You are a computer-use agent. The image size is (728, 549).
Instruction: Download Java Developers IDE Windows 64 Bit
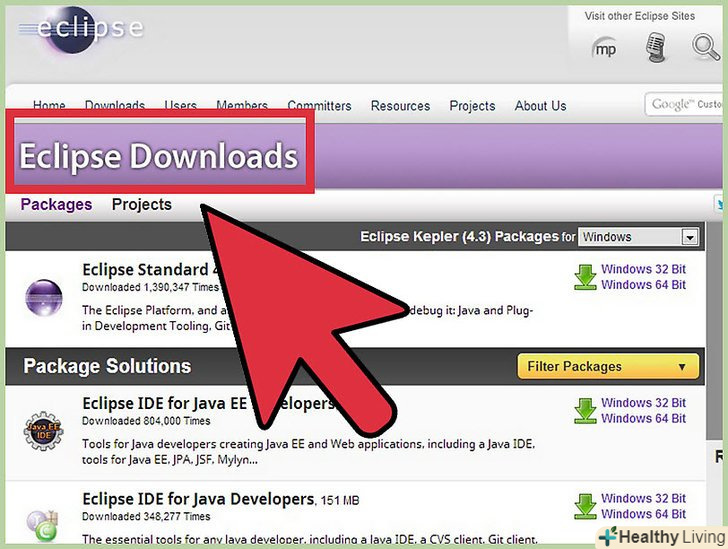[x=643, y=514]
